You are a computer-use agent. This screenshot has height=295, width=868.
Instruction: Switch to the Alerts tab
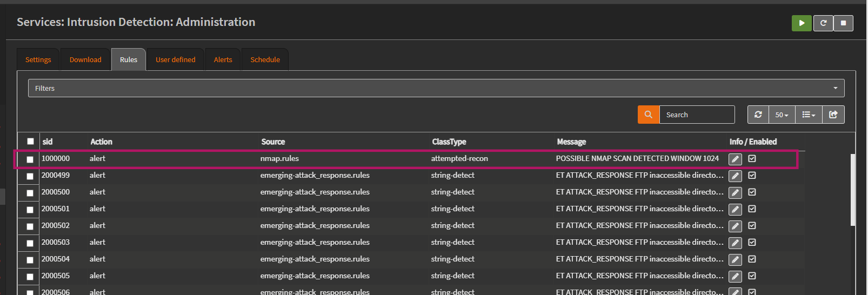(x=223, y=59)
